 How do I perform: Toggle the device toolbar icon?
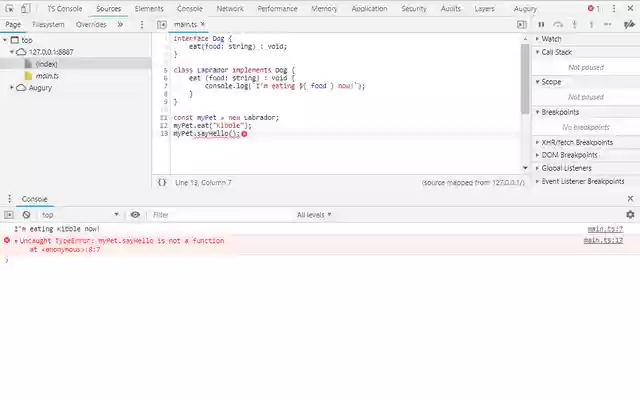pyautogui.click(x=26, y=8)
